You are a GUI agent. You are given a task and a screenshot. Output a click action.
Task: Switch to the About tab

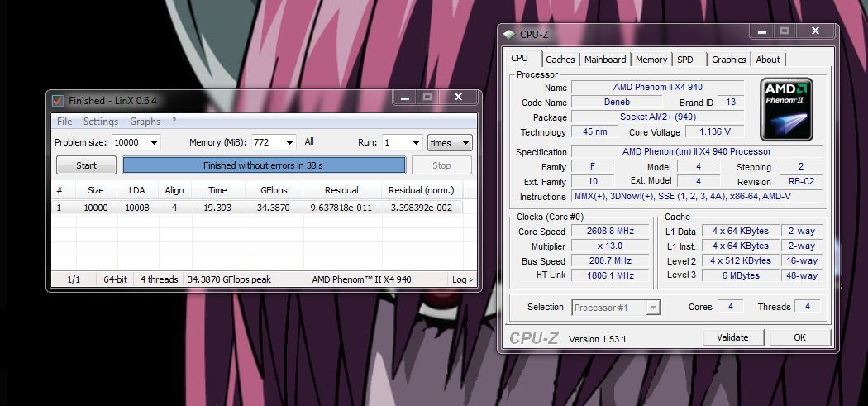768,60
